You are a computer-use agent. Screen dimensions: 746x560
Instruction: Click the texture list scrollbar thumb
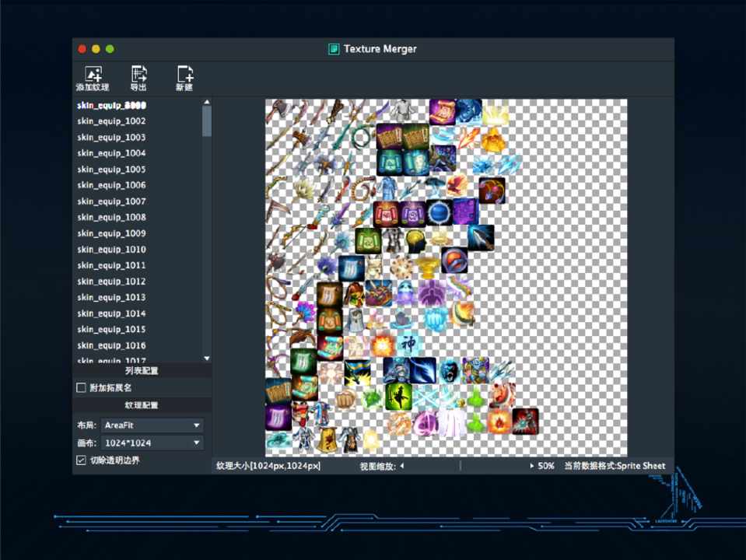pyautogui.click(x=207, y=121)
